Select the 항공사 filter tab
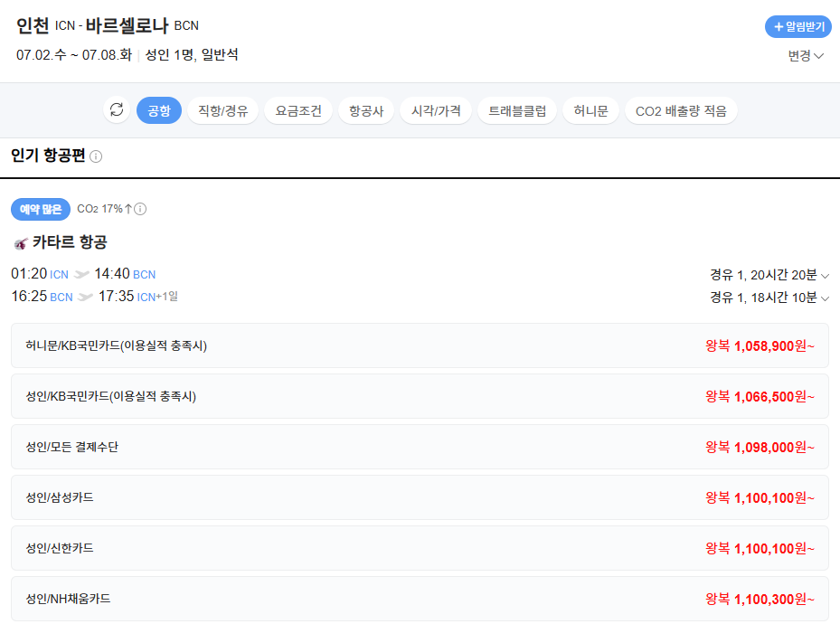 click(366, 110)
